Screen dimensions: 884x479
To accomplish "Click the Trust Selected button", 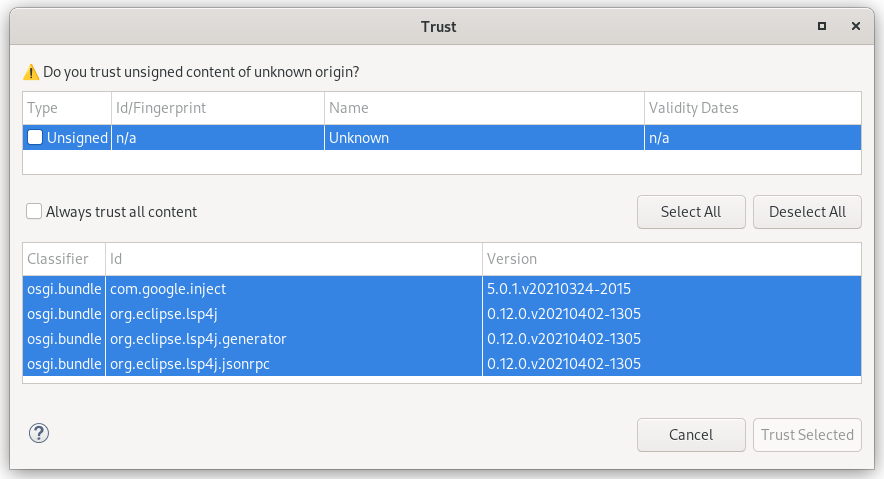I will [x=807, y=435].
